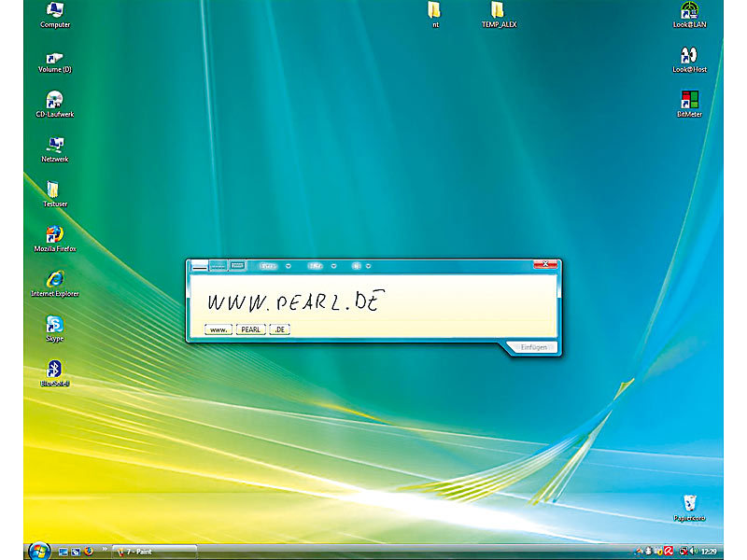Click the recognized word 'www.' button
Image resolution: width=747 pixels, height=560 pixels.
(218, 329)
